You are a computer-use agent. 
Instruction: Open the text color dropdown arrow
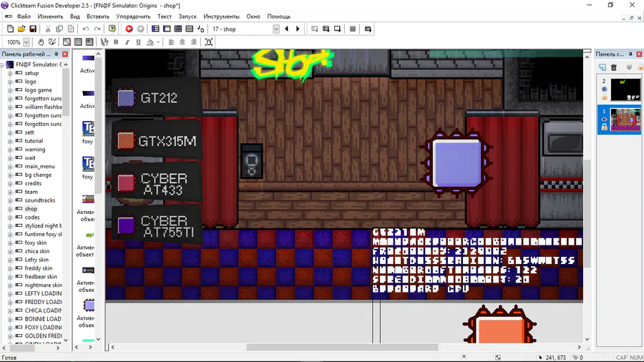pyautogui.click(x=158, y=42)
